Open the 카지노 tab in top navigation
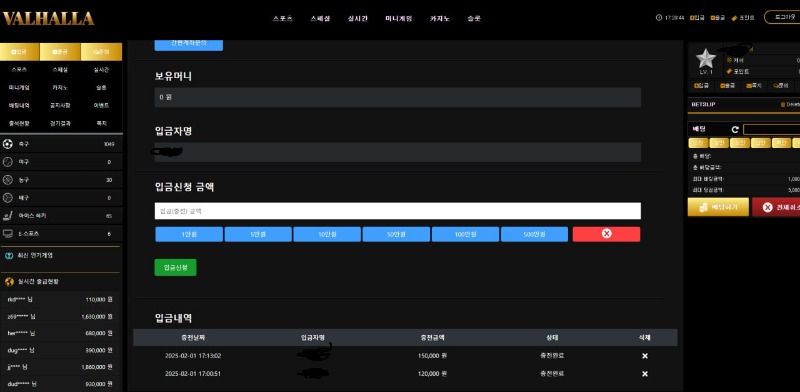Viewport: 800px width, 392px height. click(x=440, y=18)
